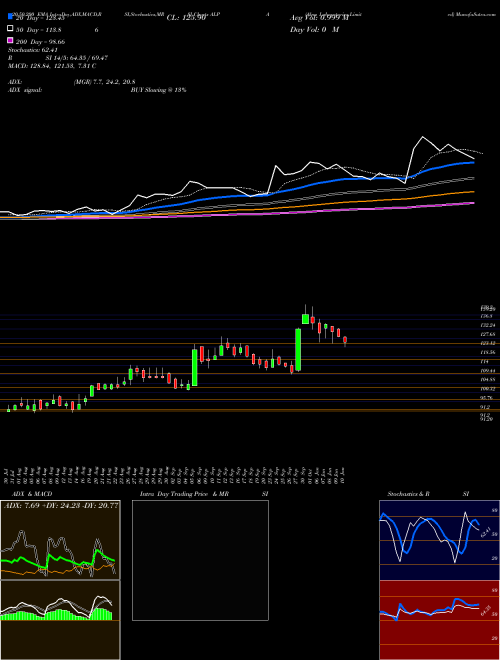Click the 127.68 price level label
500x660 pixels.
488,334
